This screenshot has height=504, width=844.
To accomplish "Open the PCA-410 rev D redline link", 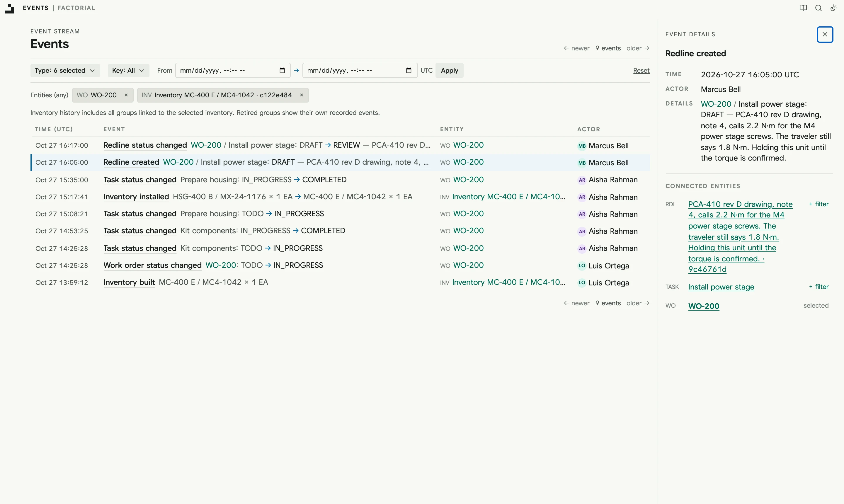I will click(x=740, y=237).
